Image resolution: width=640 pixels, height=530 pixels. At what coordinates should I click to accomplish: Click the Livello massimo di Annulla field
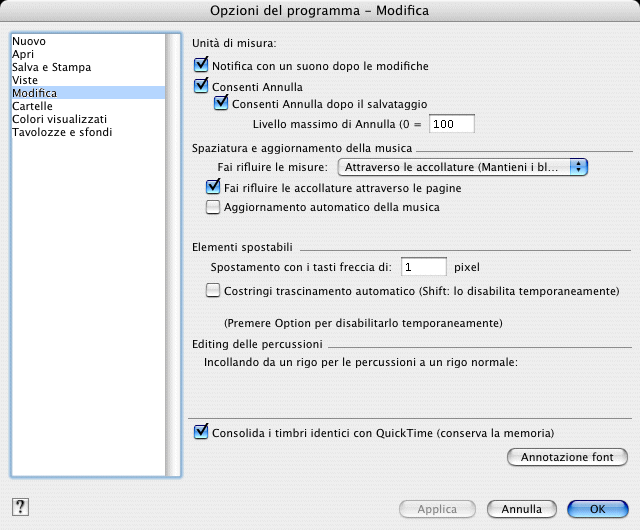(451, 124)
